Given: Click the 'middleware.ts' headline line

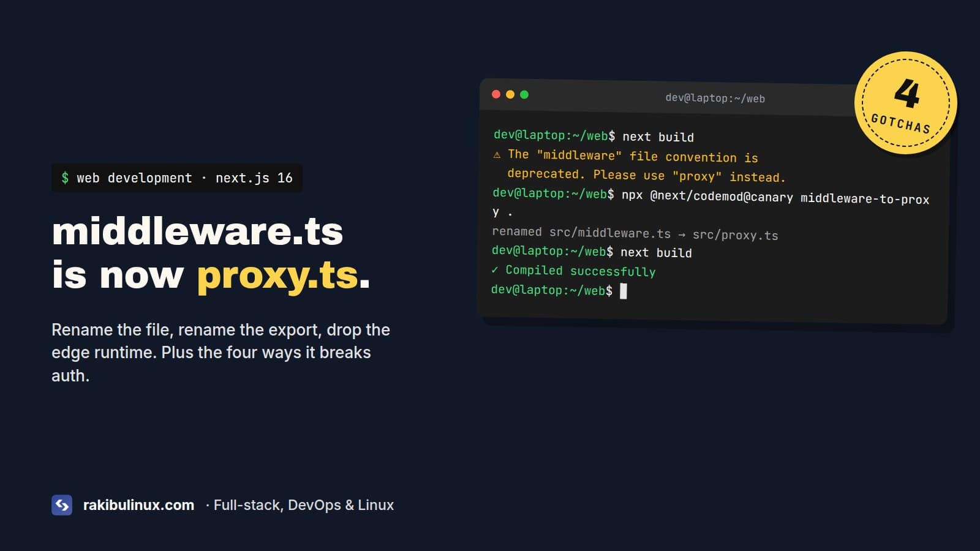Looking at the screenshot, I should (x=197, y=231).
